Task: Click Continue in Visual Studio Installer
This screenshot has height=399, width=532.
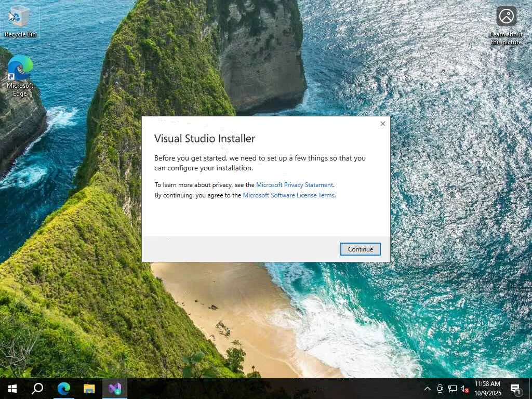Action: click(361, 249)
